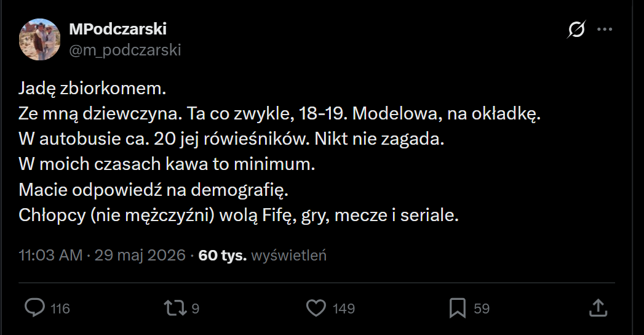Open the repost arrows icon menu
Image resolution: width=644 pixels, height=335 pixels.
pos(175,308)
